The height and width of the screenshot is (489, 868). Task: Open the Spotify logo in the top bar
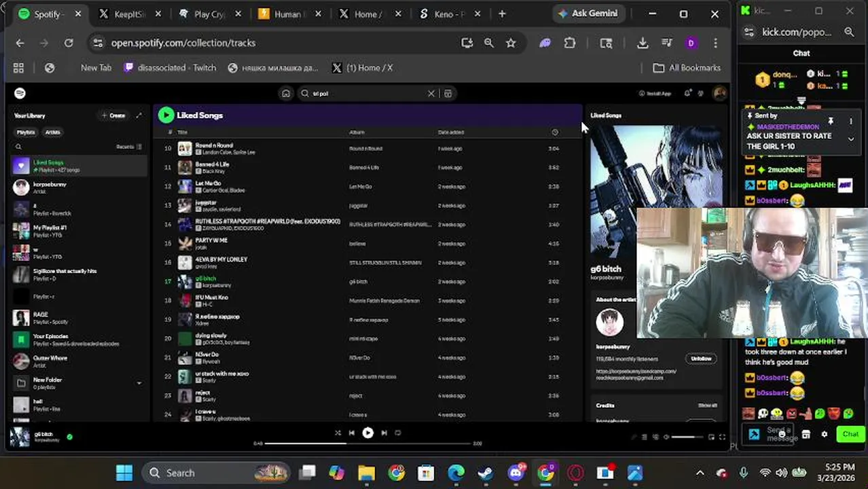click(20, 93)
